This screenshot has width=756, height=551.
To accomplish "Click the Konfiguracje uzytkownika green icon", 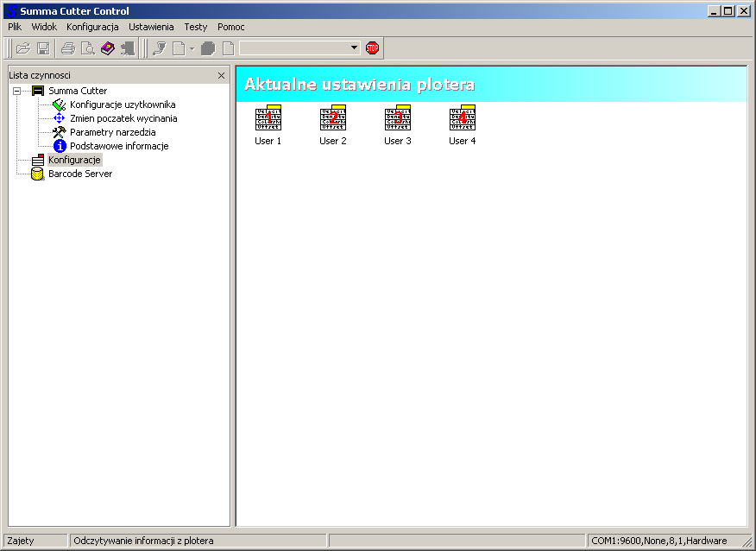I will coord(60,104).
